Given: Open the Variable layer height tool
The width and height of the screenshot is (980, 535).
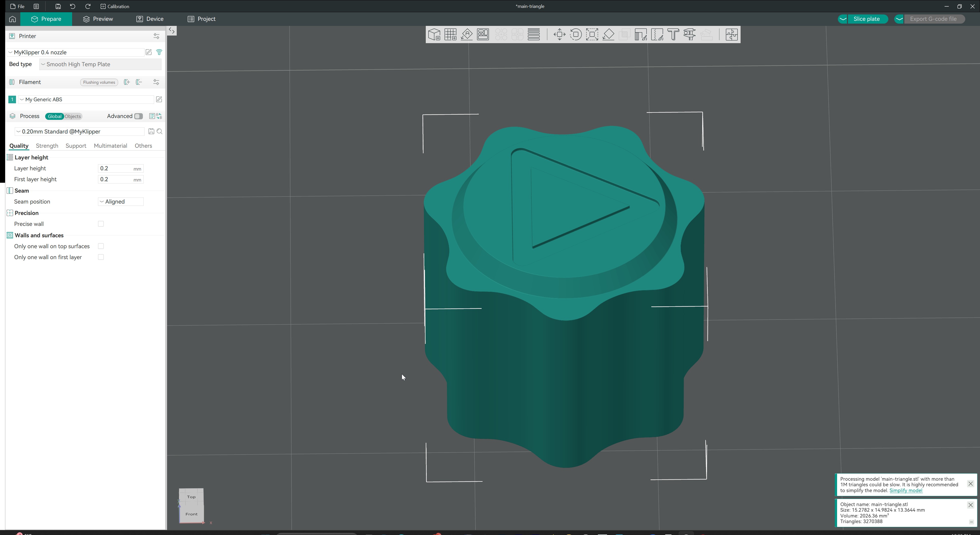Looking at the screenshot, I should click(x=534, y=35).
